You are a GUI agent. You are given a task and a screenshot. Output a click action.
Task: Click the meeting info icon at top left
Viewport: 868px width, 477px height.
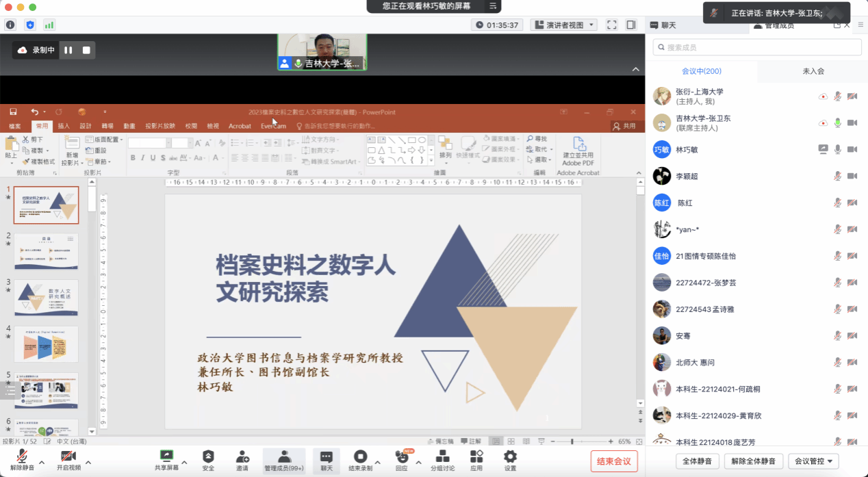(x=10, y=25)
